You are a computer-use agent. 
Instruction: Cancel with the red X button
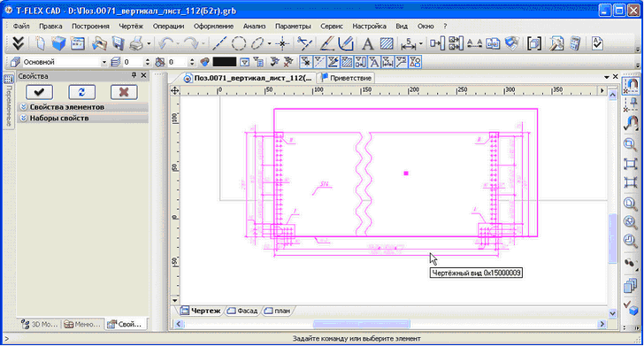(x=124, y=92)
